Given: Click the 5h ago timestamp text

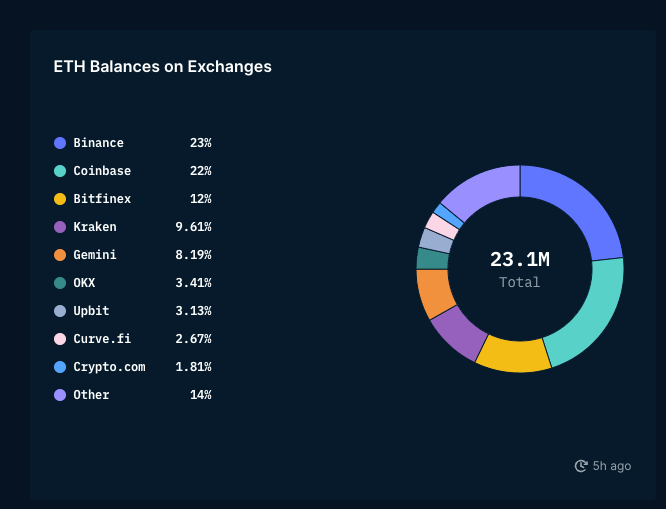Looking at the screenshot, I should click(612, 466).
